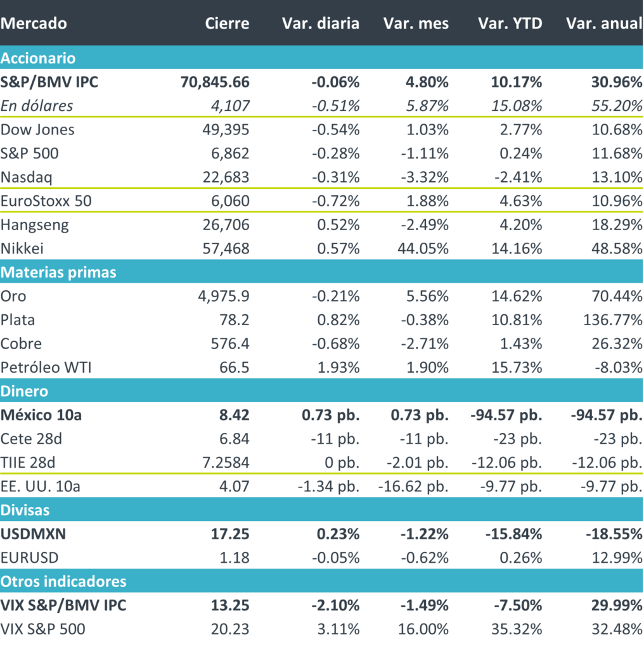Click the Mercado column header
The width and height of the screenshot is (644, 649).
[34, 23]
